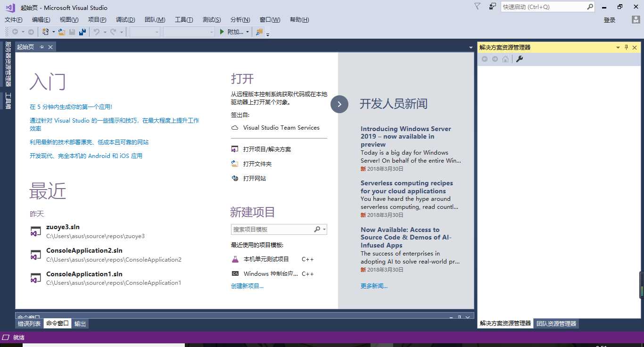Viewport: 644px width, 347px height.
Task: Click the magnifier in 快速启动 box
Action: point(590,7)
